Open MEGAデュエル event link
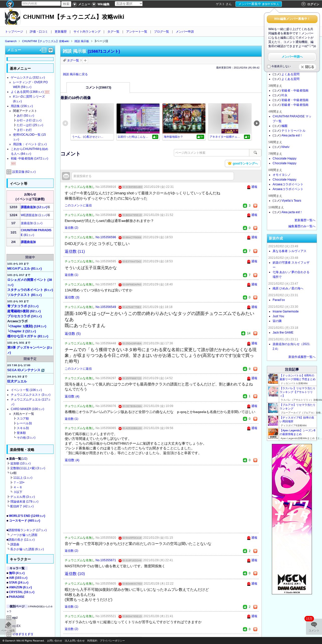The height and width of the screenshot is (644, 322). click(x=24, y=269)
